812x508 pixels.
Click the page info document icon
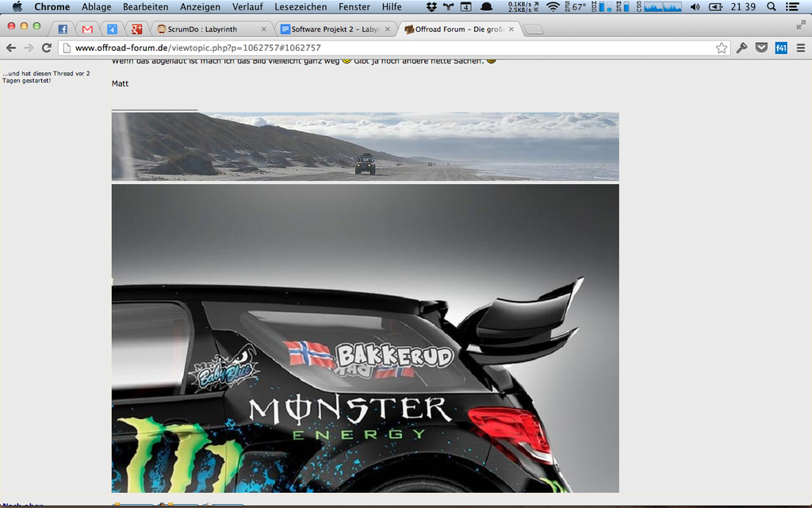coord(67,48)
